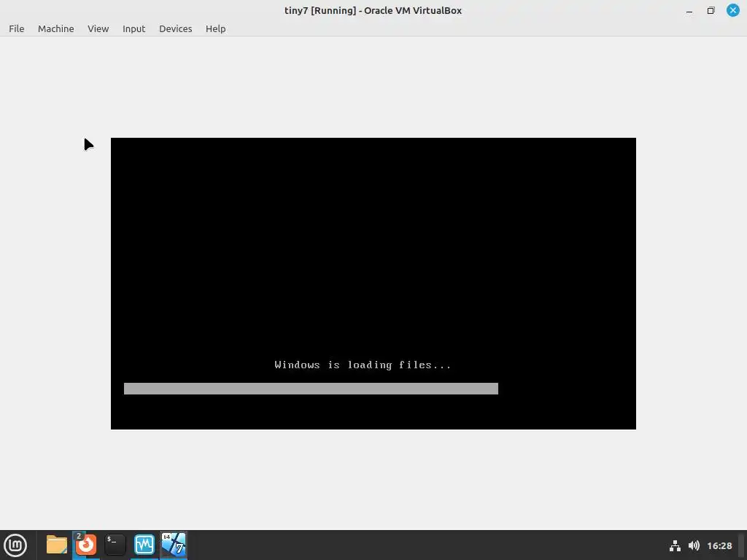747x560 pixels.
Task: Select the VirtualBox tiny7 taskbar icon
Action: pyautogui.click(x=174, y=545)
